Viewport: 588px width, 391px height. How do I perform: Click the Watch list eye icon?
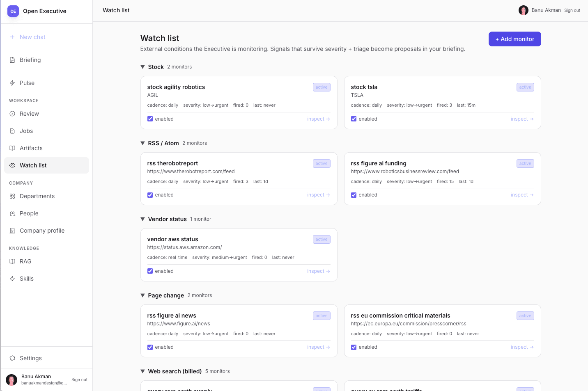12,165
